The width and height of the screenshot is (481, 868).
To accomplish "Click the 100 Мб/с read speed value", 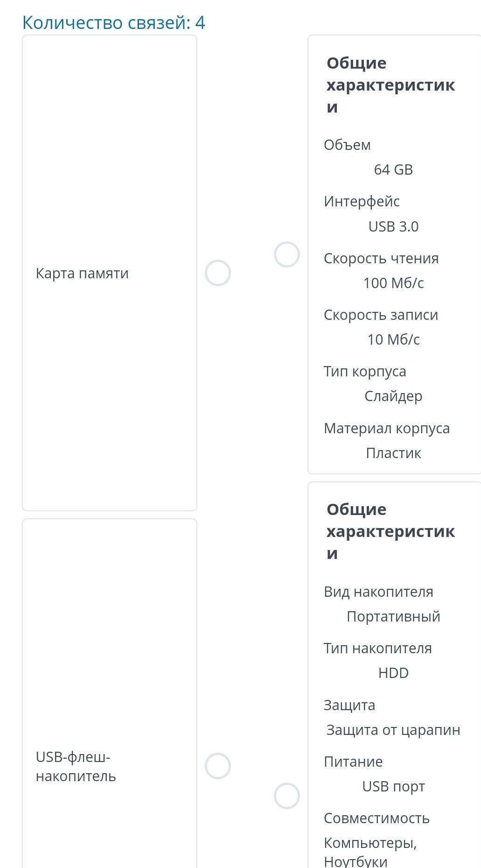I will 393,283.
